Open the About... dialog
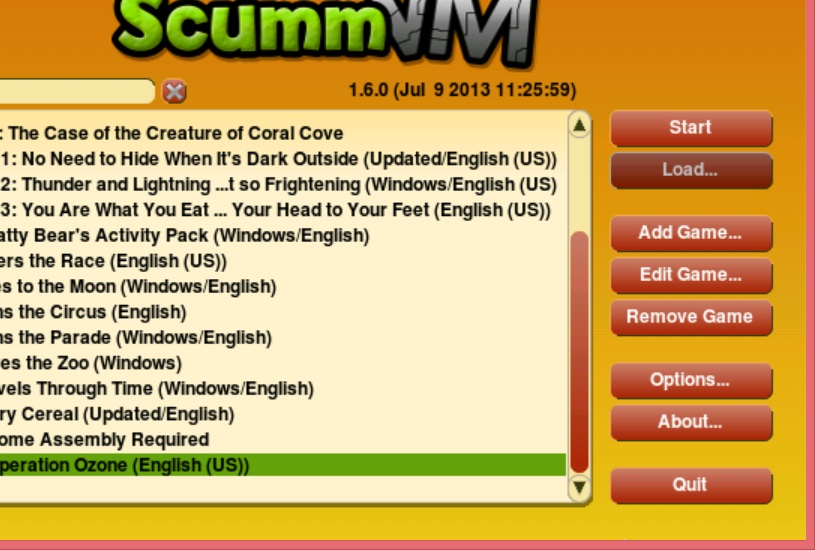 pyautogui.click(x=691, y=422)
